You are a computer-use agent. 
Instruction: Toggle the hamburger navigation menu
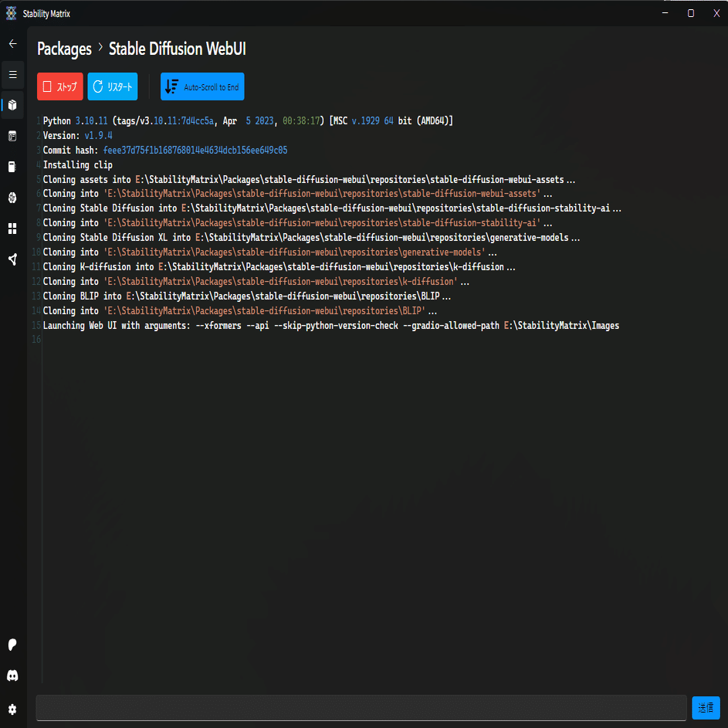(12, 74)
